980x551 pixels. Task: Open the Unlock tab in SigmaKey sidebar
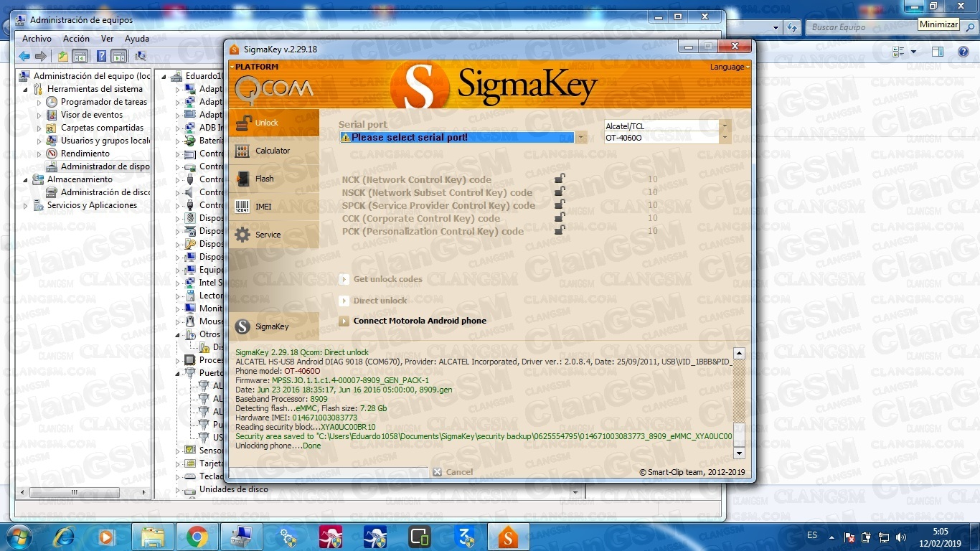coord(273,123)
